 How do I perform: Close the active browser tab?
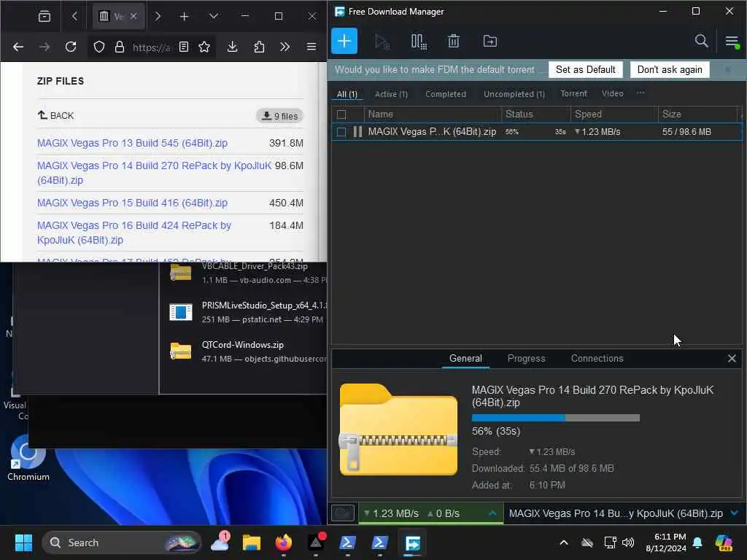[x=134, y=16]
